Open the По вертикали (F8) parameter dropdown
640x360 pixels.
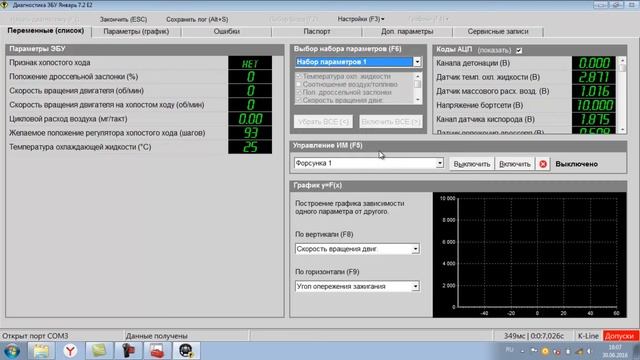point(415,249)
